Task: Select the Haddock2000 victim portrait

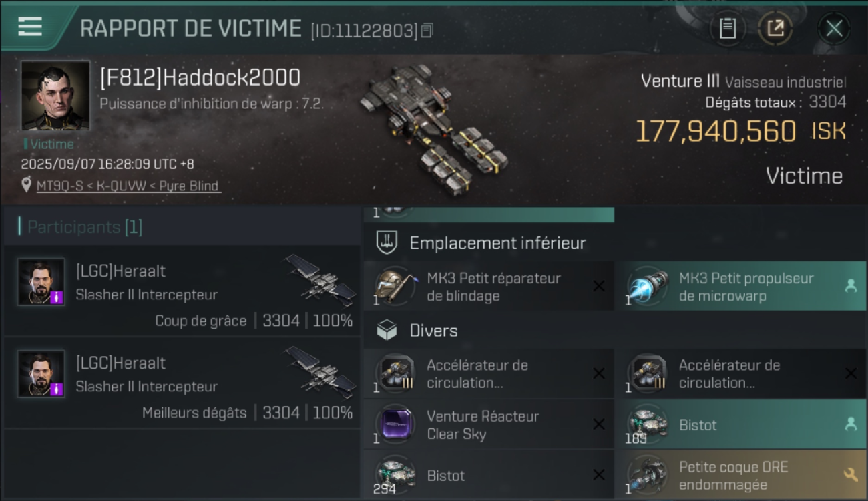Action: point(55,95)
